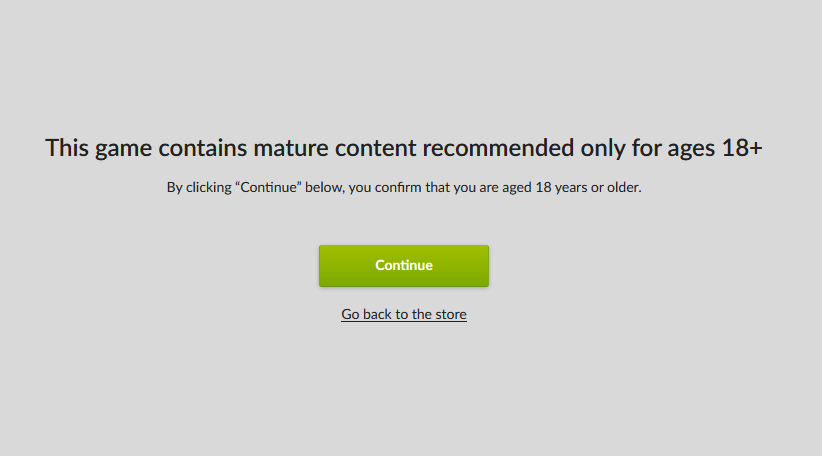Viewport: 822px width, 456px height.
Task: Click the quoted "Continue" word in description
Action: 268,187
